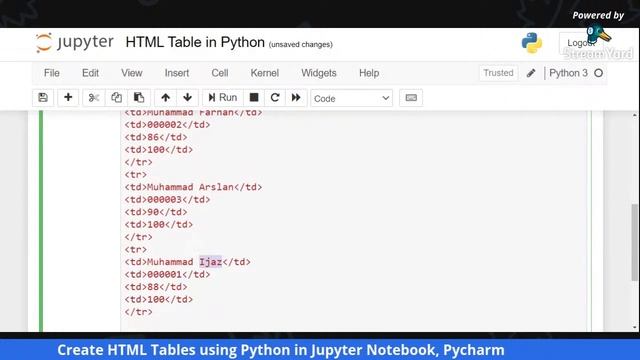Run the selected cell
This screenshot has height=360, width=640.
(223, 98)
